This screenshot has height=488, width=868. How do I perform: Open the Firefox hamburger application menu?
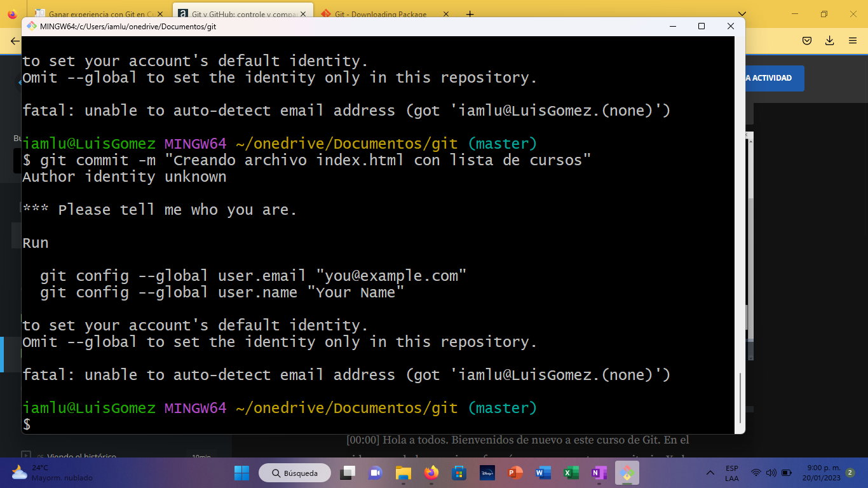point(853,41)
